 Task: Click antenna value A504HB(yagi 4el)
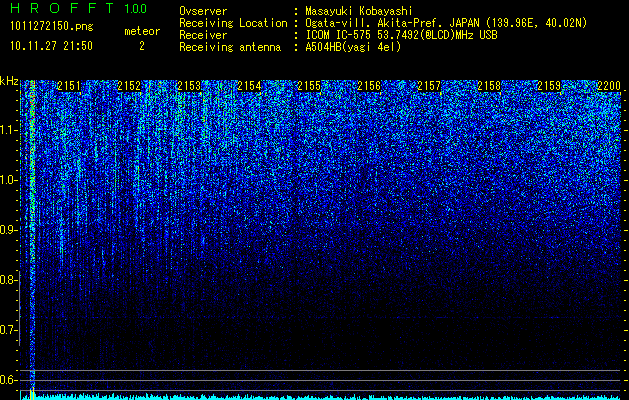pyautogui.click(x=353, y=47)
